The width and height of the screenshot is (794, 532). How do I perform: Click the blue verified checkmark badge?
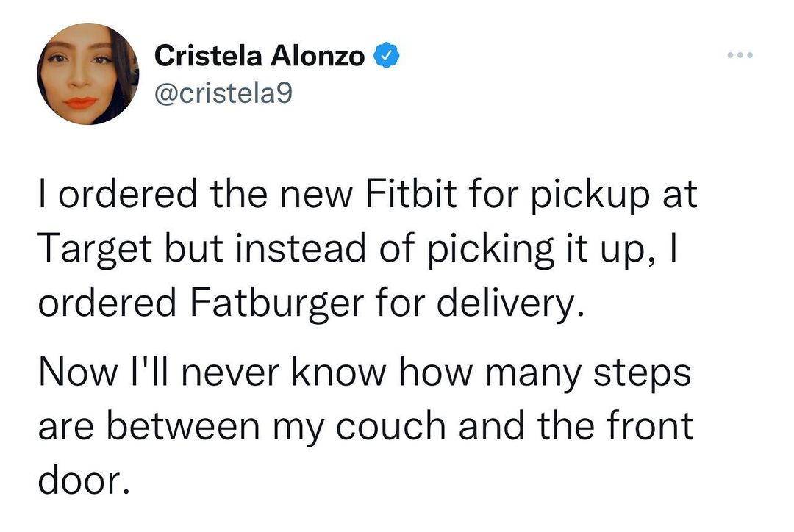387,56
